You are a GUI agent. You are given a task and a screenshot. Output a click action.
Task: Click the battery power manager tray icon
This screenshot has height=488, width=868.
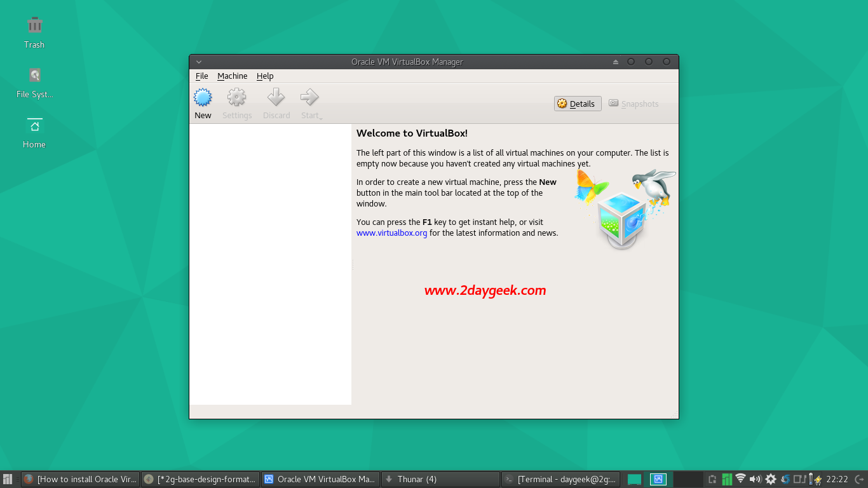pyautogui.click(x=816, y=479)
